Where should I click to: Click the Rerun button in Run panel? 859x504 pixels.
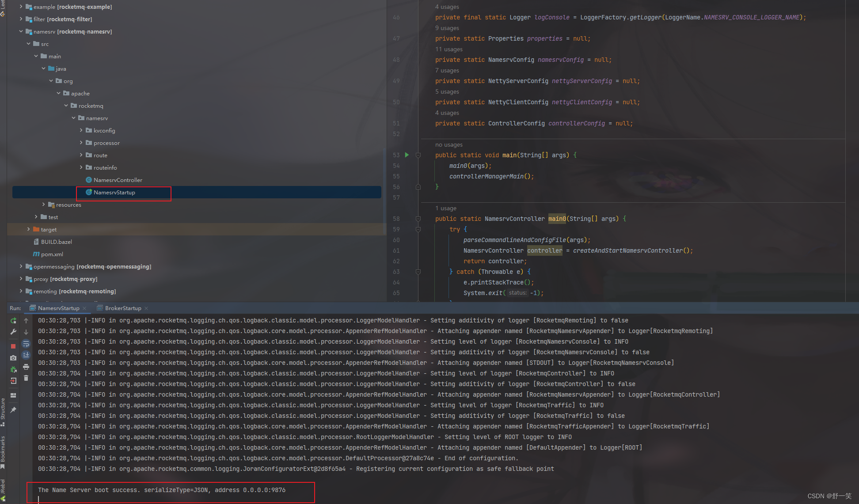tap(13, 321)
